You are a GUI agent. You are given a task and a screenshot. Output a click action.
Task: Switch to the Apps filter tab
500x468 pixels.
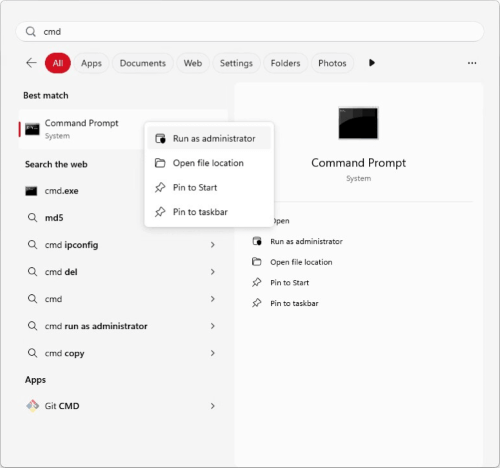(91, 63)
